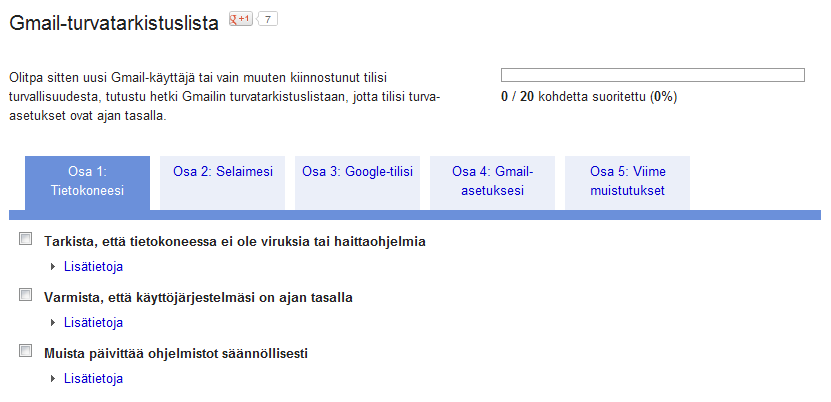Click the +1 count bubble showing 7
831x402 pixels.
(x=268, y=19)
